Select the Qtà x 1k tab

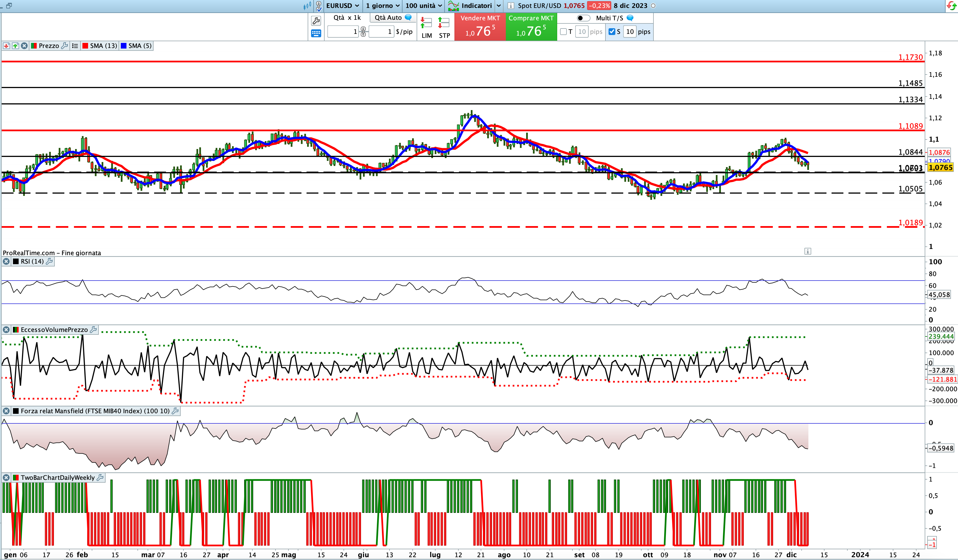point(347,17)
